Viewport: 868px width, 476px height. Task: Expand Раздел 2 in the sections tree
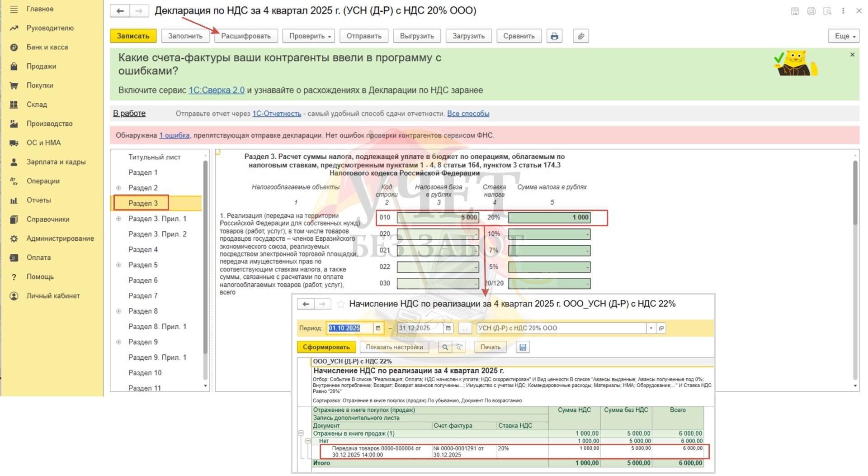coord(119,188)
